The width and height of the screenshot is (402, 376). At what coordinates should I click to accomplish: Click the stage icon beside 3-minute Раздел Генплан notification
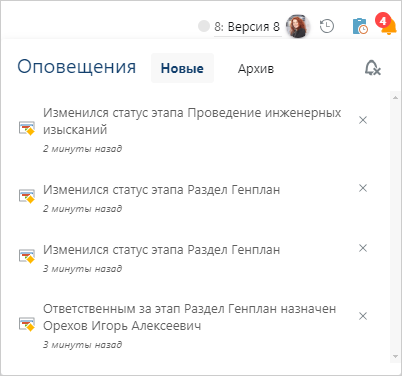click(27, 256)
